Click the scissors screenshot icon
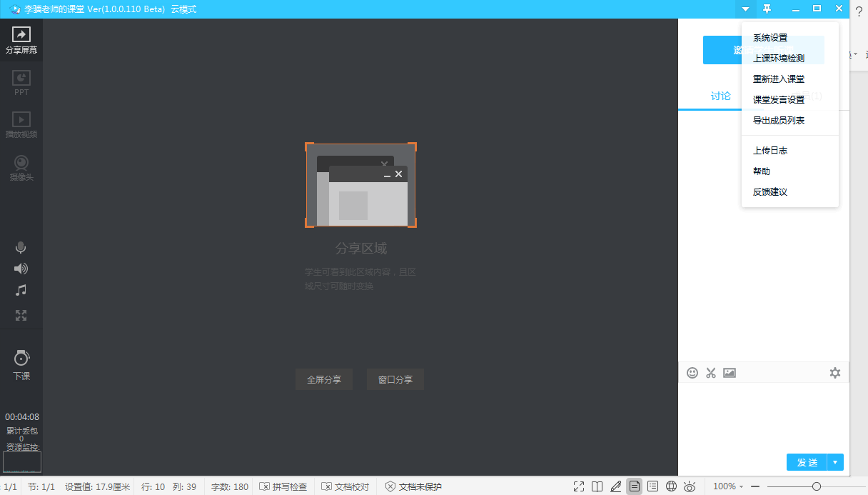 click(x=711, y=373)
